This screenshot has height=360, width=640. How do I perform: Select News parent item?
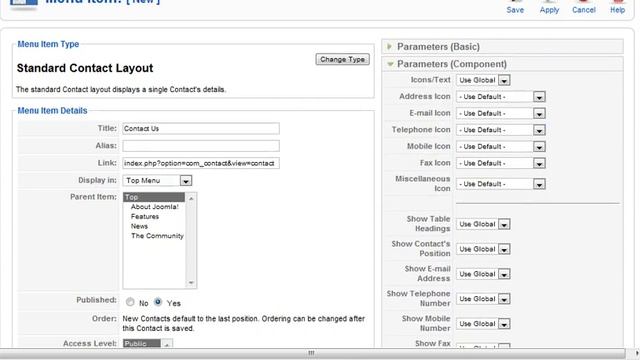[139, 227]
